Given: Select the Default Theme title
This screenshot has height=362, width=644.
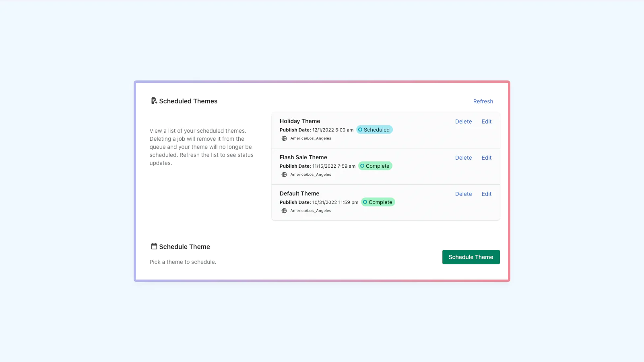Looking at the screenshot, I should (299, 193).
